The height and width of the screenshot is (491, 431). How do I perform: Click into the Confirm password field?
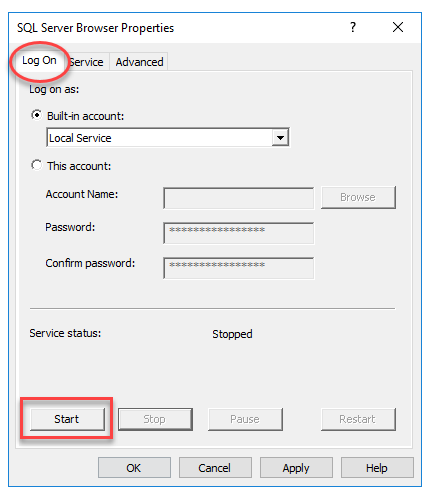(x=238, y=268)
